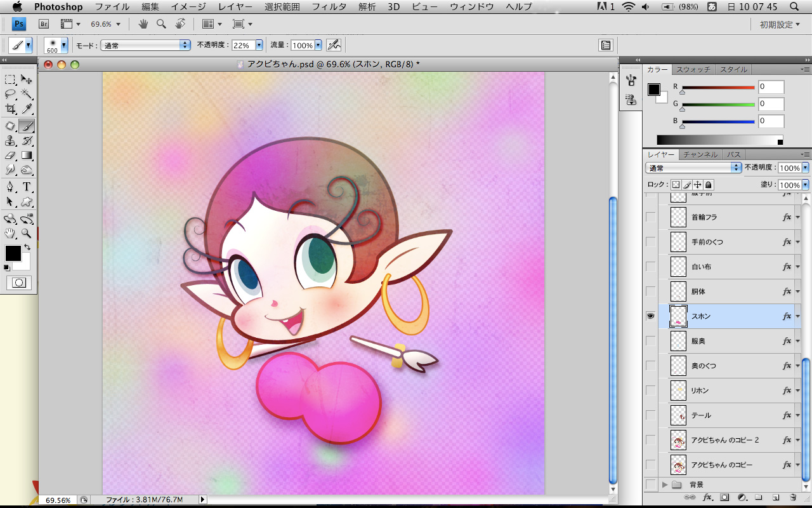Viewport: 812px width, 508px height.
Task: Choose the Horizontal Type tool
Action: coord(27,187)
